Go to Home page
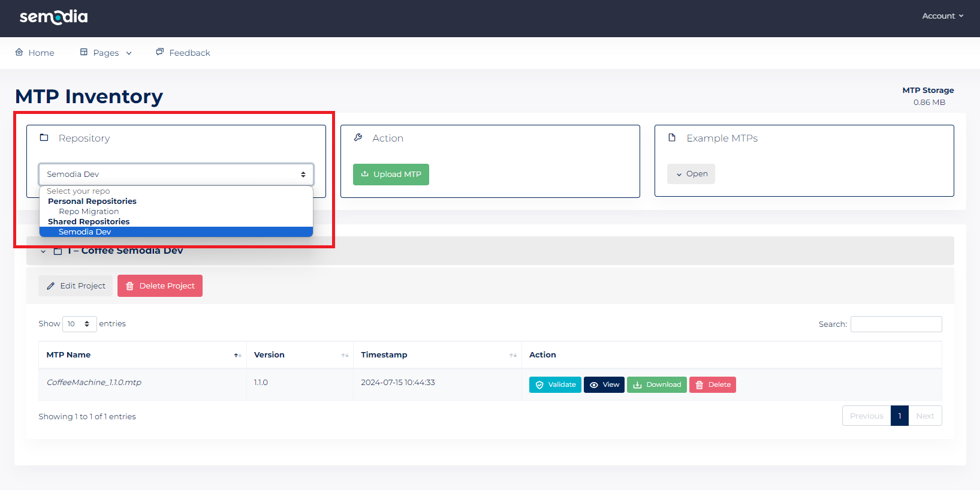The image size is (980, 490). click(x=35, y=53)
